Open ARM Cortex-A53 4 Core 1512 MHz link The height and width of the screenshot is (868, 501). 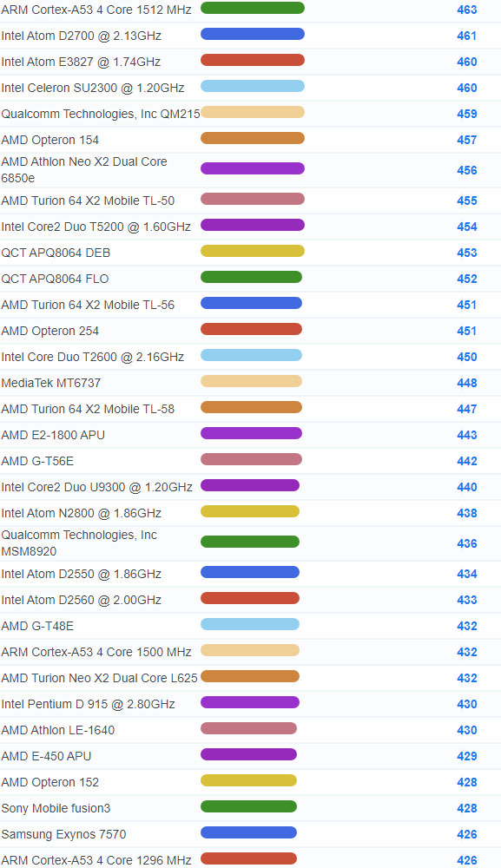(x=96, y=10)
